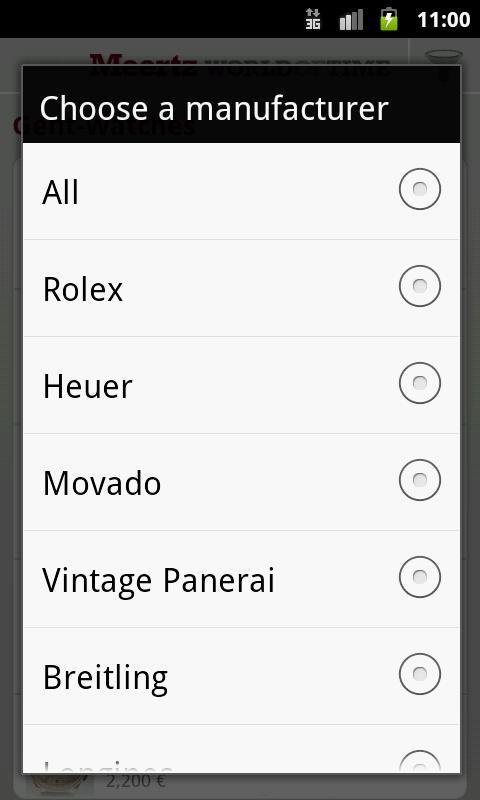Viewport: 480px width, 800px height.
Task: Select the Movado radio button
Action: 419,480
